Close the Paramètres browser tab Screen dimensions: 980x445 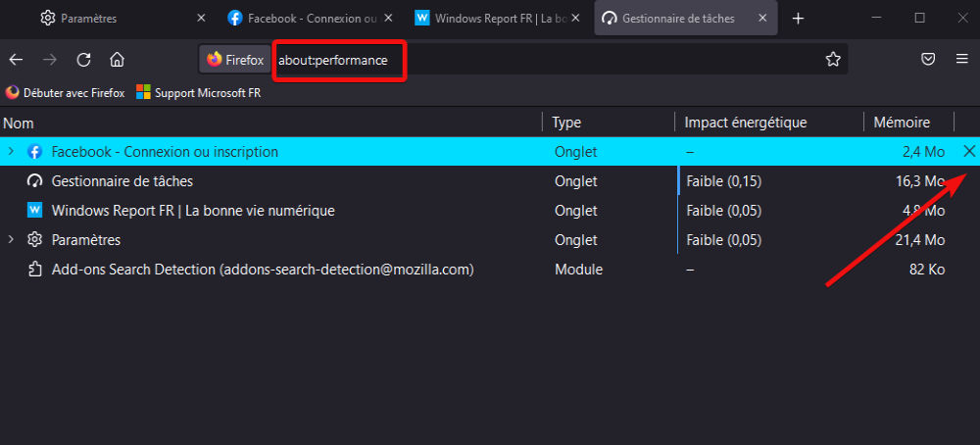point(201,18)
